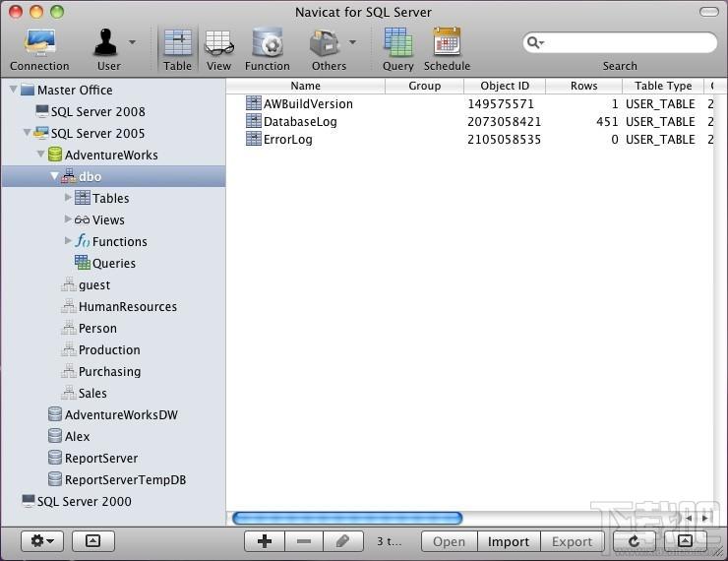Expand the Tables node
Viewport: 728px width, 561px height.
68,198
